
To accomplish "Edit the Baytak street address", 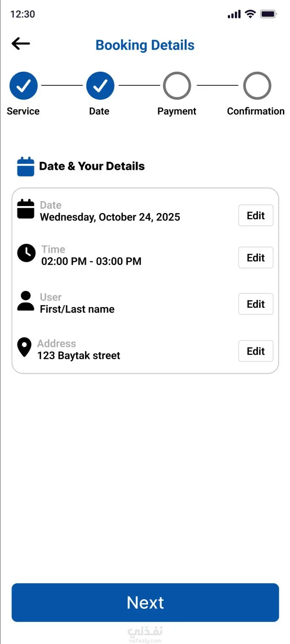I will (256, 351).
